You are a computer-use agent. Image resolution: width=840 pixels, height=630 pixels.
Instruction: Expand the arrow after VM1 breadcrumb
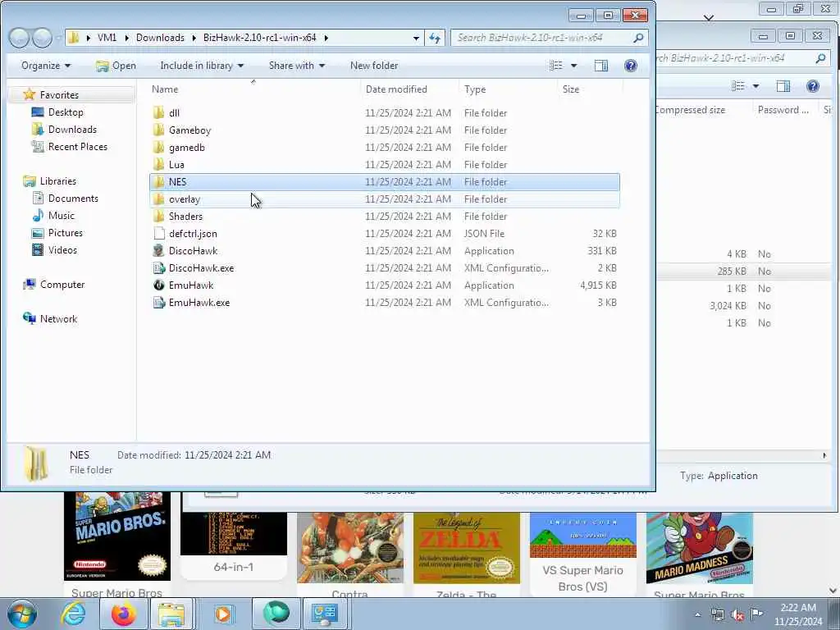click(127, 38)
